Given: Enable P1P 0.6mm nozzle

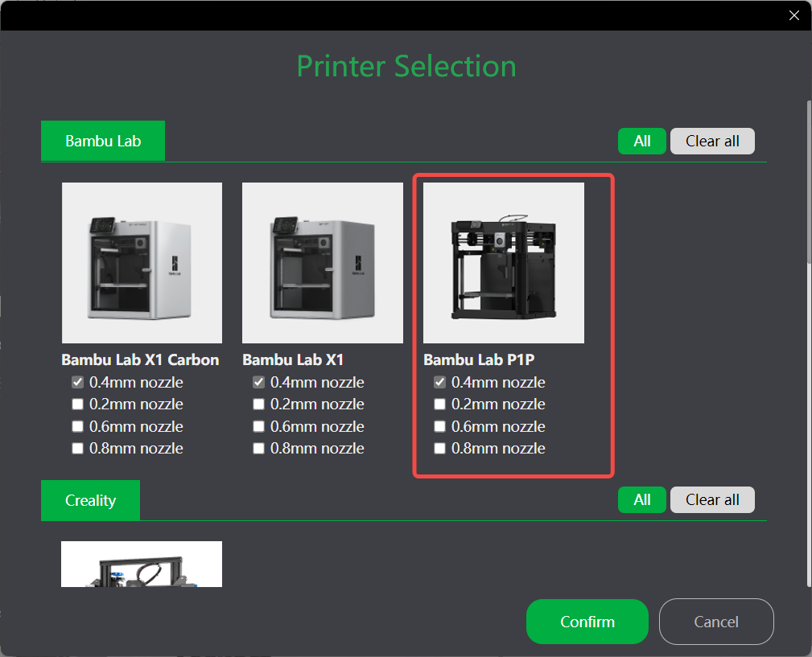Looking at the screenshot, I should tap(439, 426).
